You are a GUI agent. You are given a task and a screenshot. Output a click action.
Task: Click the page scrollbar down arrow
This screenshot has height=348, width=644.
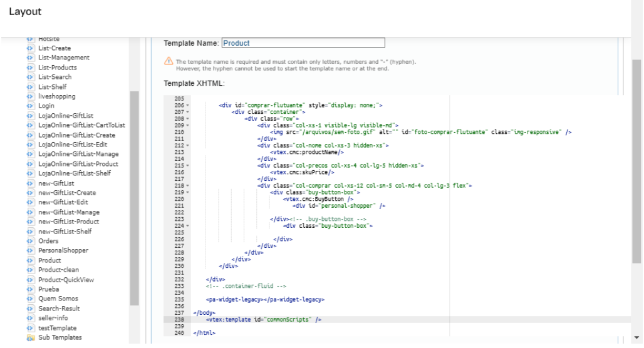pos(636,338)
